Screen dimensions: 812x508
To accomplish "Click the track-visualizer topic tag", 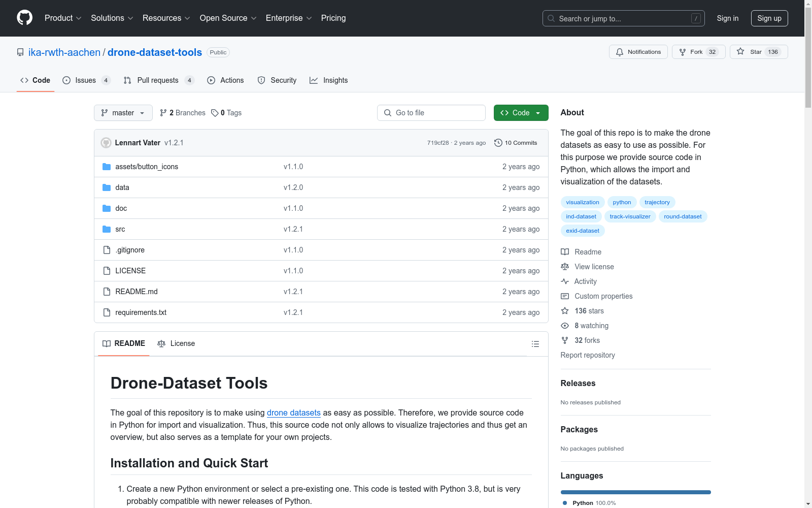I will 630,216.
